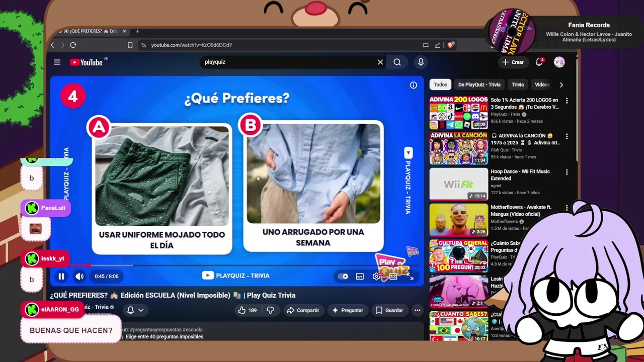644x362 pixels.
Task: Click the video time display 0:45 / 8:06
Action: click(106, 276)
